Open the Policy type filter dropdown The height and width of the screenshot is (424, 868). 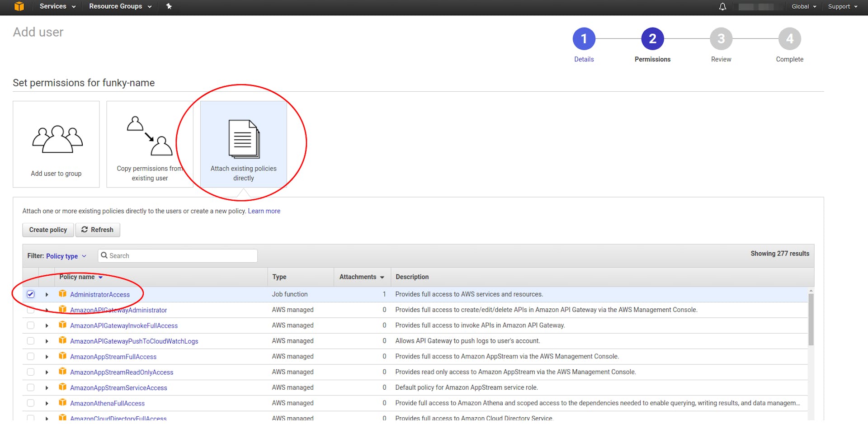point(66,256)
